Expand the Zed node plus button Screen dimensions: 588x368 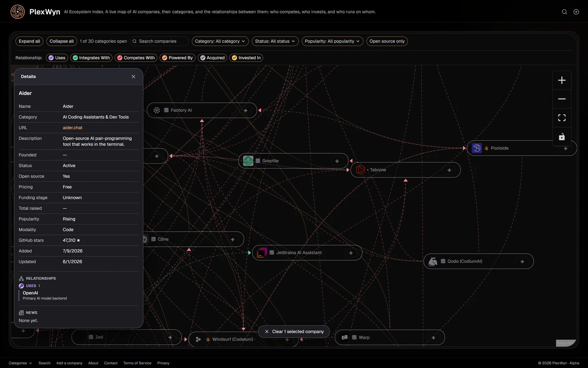(x=170, y=337)
